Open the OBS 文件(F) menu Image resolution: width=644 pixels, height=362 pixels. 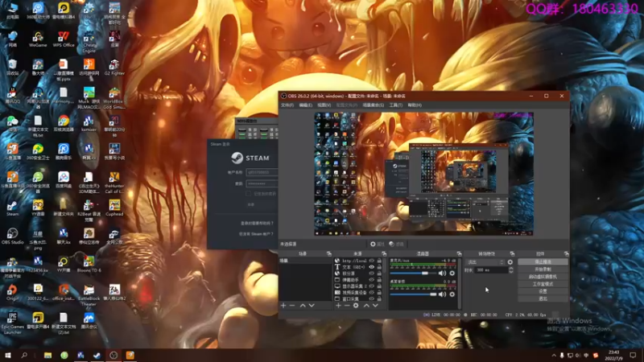[287, 105]
